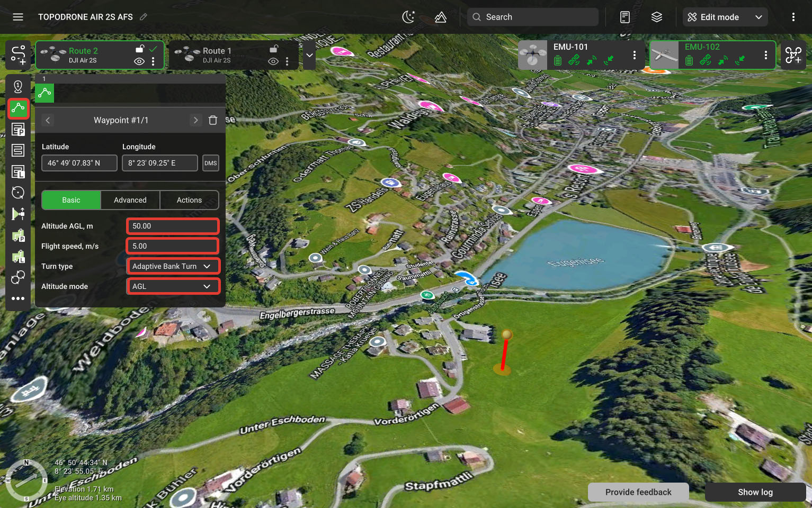Screen dimensions: 812x508
Task: Delete waypoint with trash icon
Action: [x=213, y=120]
